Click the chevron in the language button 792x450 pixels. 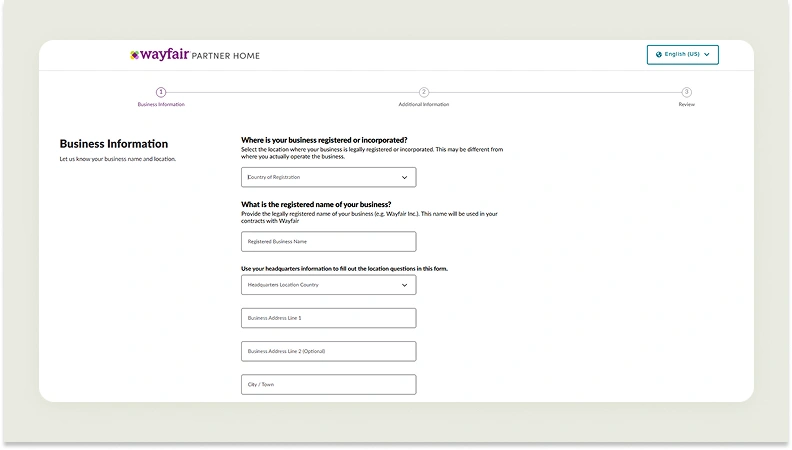tap(707, 55)
